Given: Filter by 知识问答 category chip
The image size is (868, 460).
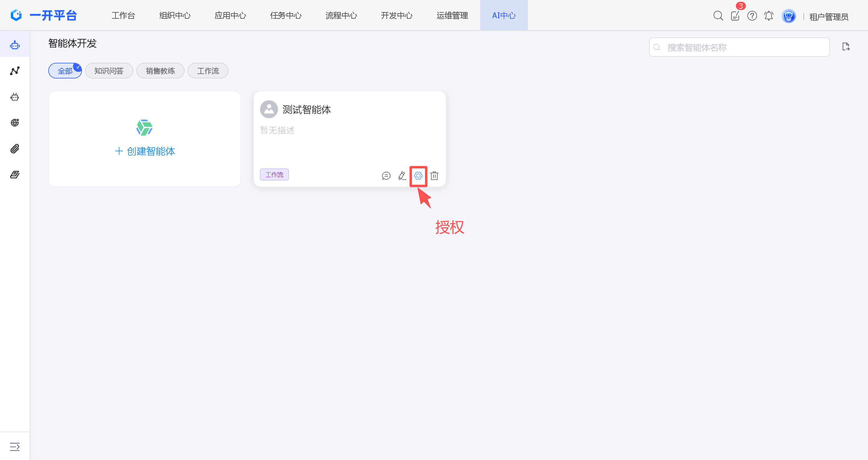Looking at the screenshot, I should coord(109,71).
